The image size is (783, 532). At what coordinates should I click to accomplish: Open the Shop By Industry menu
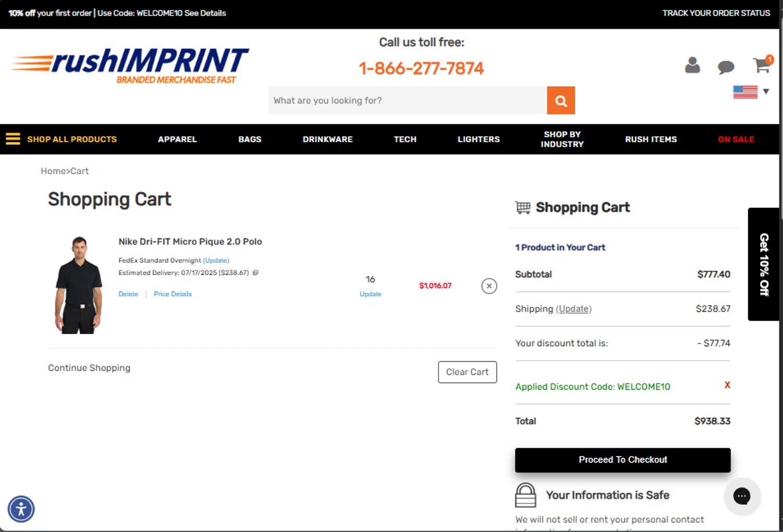click(562, 139)
